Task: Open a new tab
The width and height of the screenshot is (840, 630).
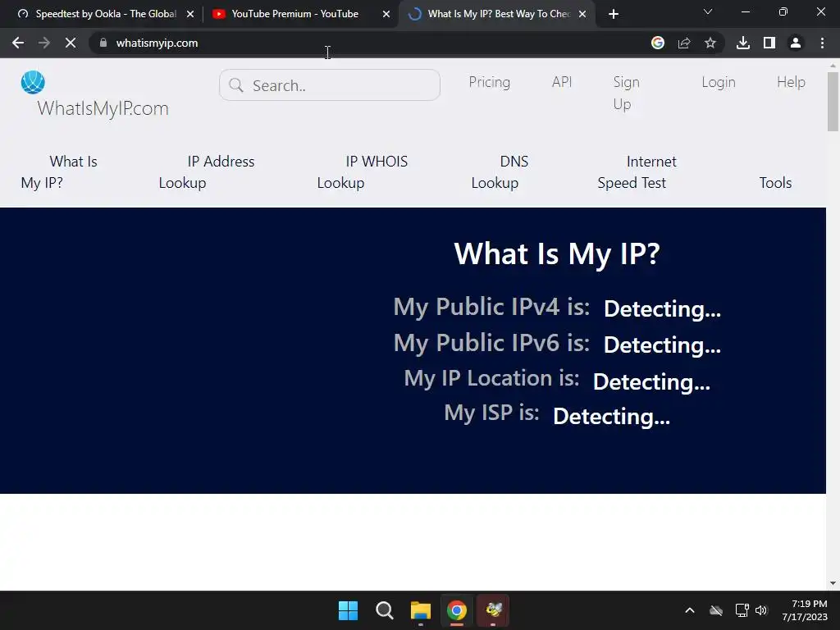Action: tap(614, 14)
